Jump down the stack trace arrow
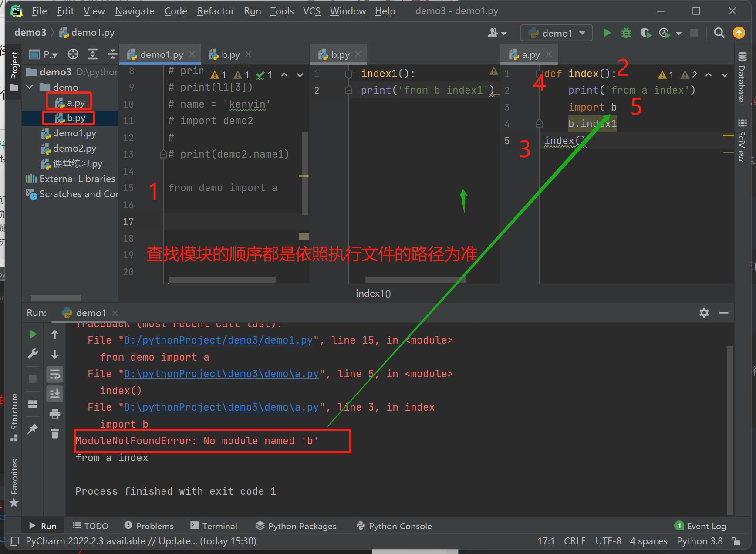 (x=55, y=354)
